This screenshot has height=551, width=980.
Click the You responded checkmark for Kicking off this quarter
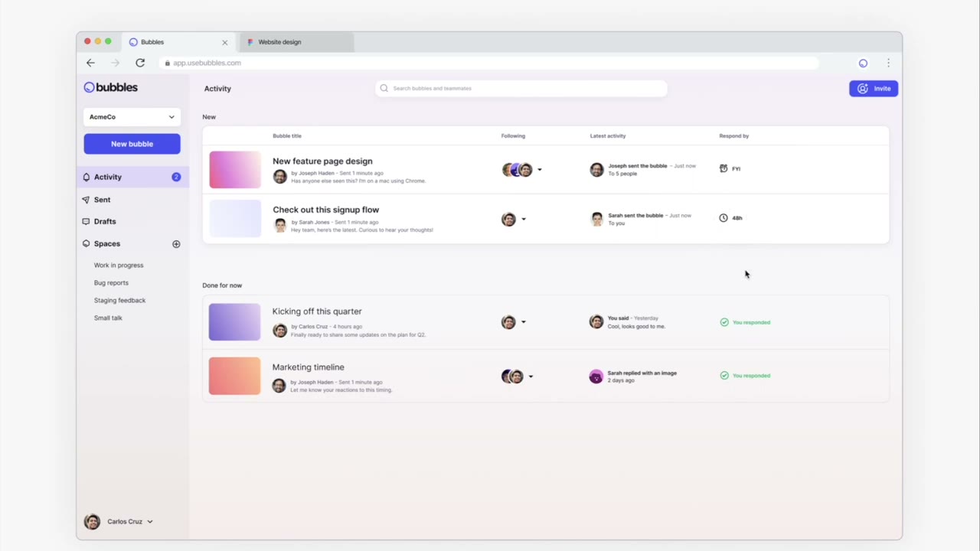(x=724, y=322)
